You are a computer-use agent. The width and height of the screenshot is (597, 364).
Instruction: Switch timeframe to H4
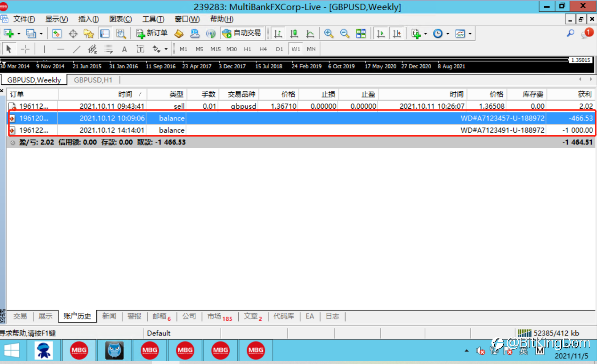coord(263,49)
